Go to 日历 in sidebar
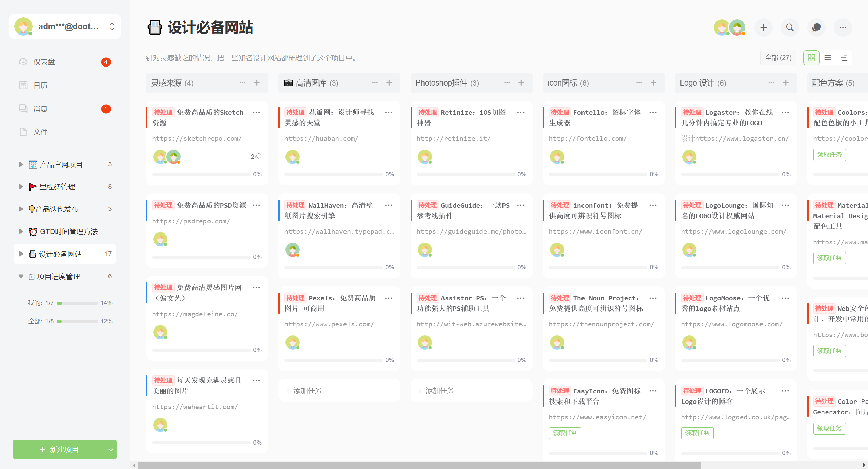The height and width of the screenshot is (469, 868). point(40,85)
